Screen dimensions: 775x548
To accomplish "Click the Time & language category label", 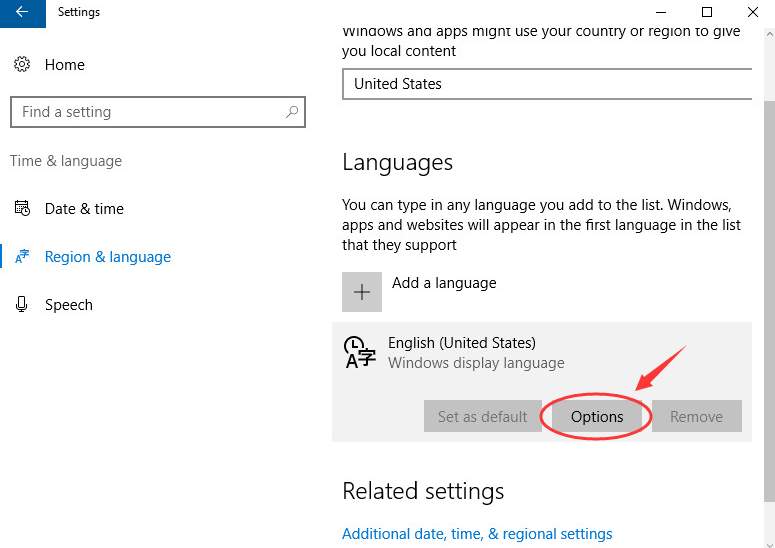I will click(x=66, y=161).
